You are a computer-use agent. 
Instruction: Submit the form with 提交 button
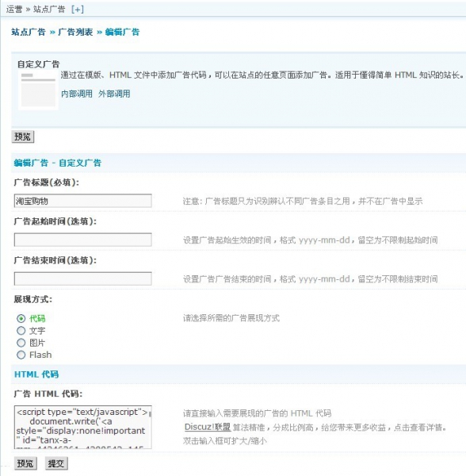click(56, 463)
